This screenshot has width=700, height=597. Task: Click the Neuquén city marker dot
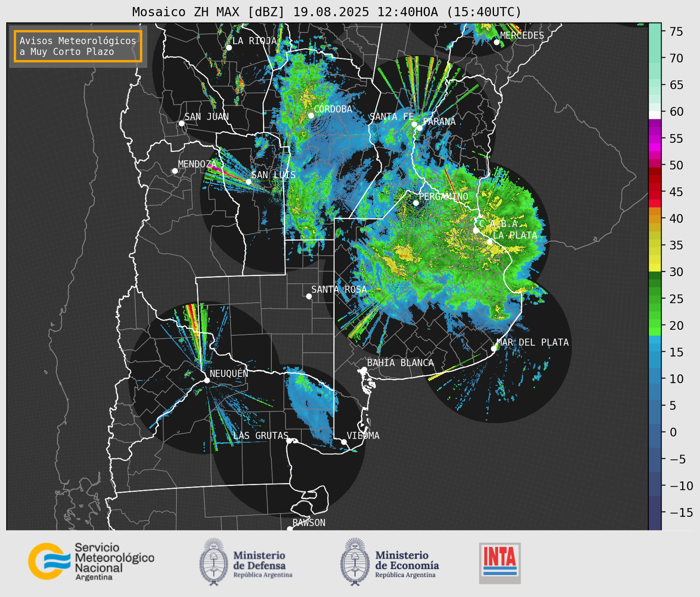pos(207,380)
